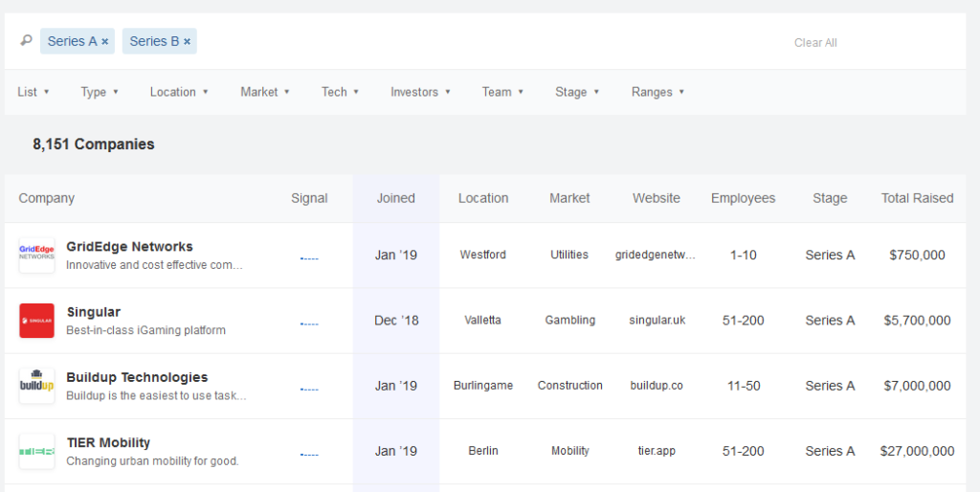Visit buildup.co website link
Viewport: 980px width, 492px height.
click(x=657, y=386)
